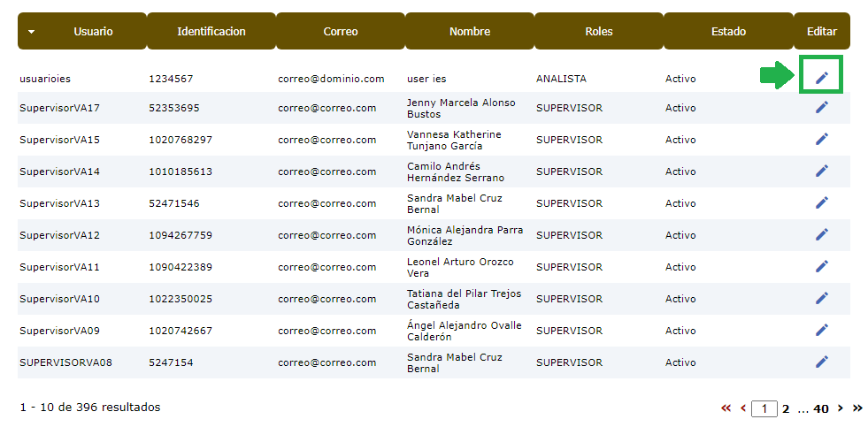Sort table by Identificacion column

point(211,31)
